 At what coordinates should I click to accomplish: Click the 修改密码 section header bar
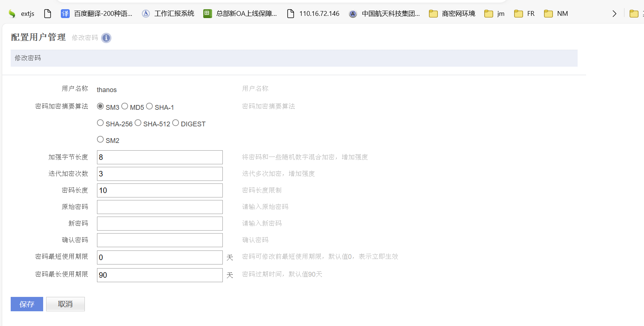pyautogui.click(x=294, y=58)
